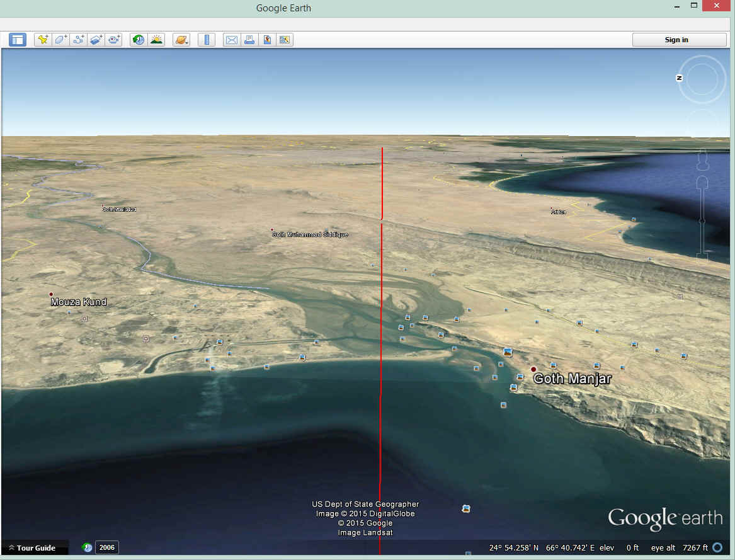735x560 pixels.
Task: Open the large photo icon north of Goth Manjar
Action: click(x=507, y=352)
